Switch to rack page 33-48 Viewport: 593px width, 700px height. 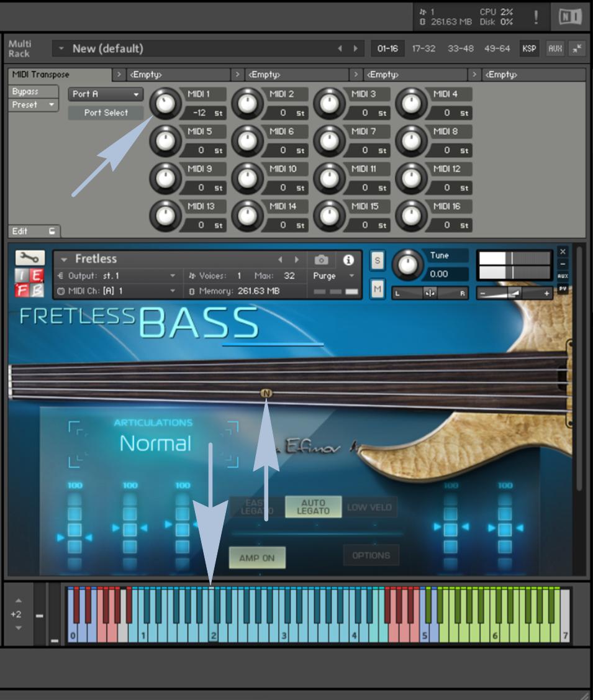pyautogui.click(x=461, y=48)
